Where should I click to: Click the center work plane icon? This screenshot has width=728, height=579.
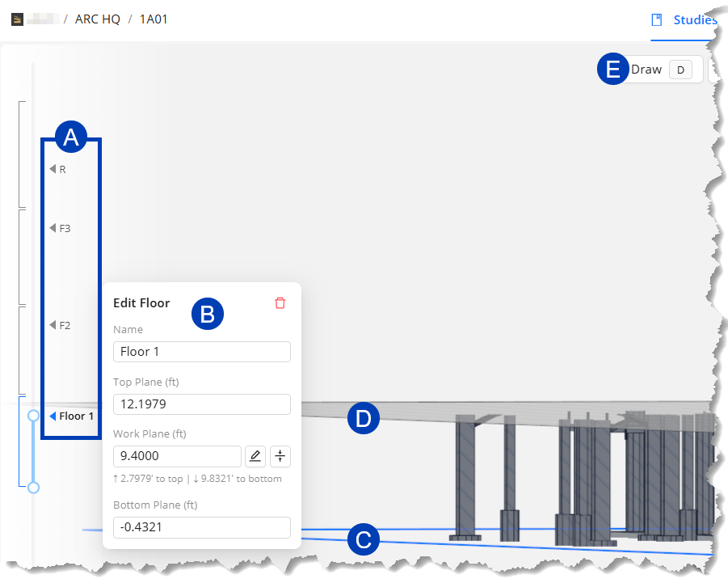[280, 456]
